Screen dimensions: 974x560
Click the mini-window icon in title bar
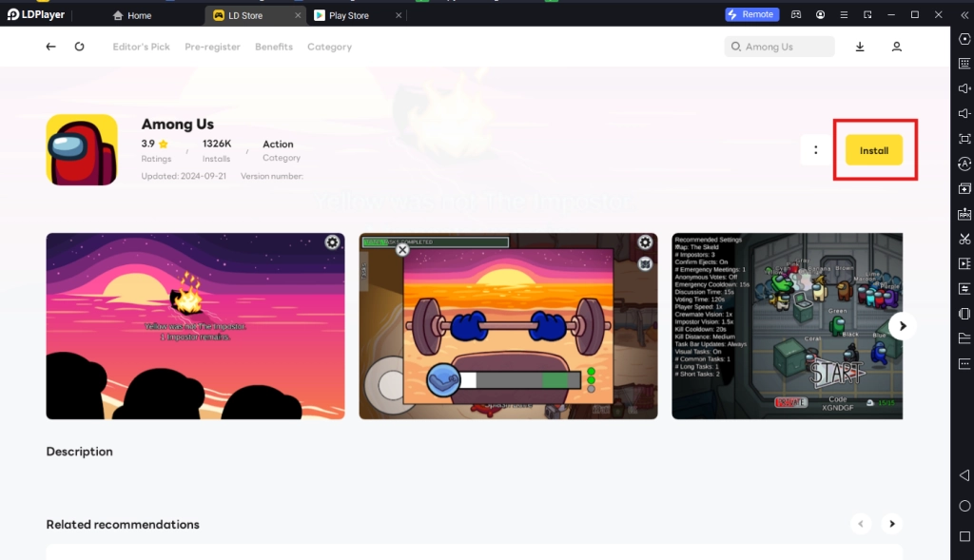(867, 15)
